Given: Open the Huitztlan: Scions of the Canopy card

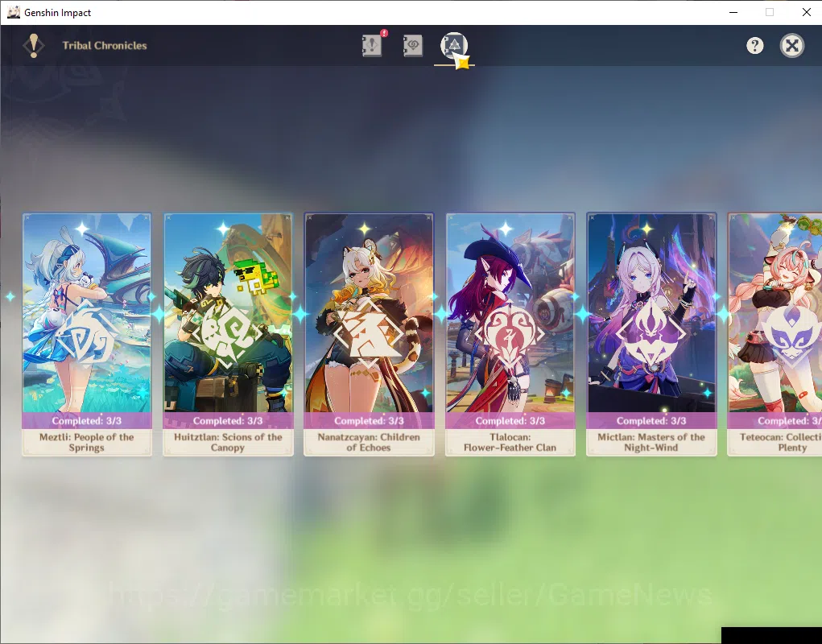Looking at the screenshot, I should [228, 334].
